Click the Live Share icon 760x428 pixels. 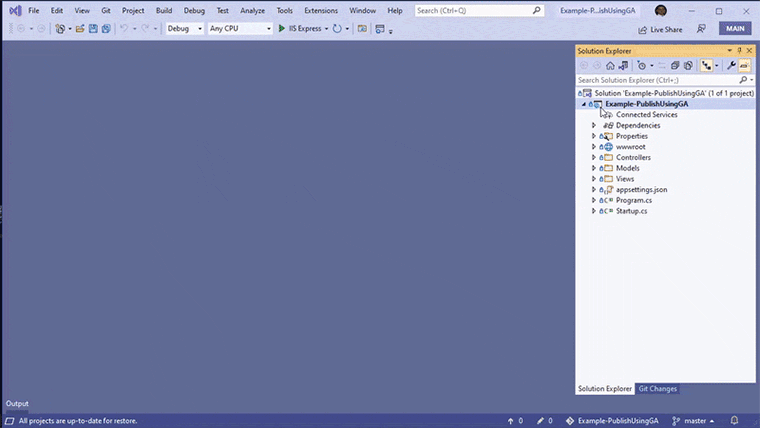coord(643,29)
